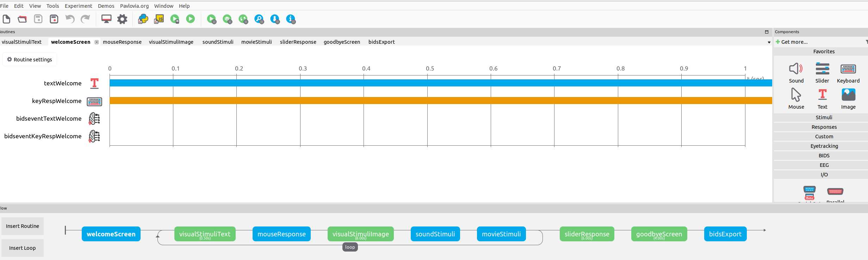Screen dimensions: 868x260
Task: Click the Save As toolbar icon
Action: tap(54, 19)
